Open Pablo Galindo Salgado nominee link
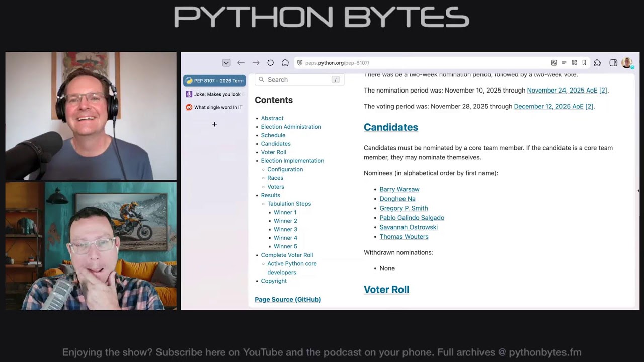Screen dimensions: 644x362 tap(412, 218)
